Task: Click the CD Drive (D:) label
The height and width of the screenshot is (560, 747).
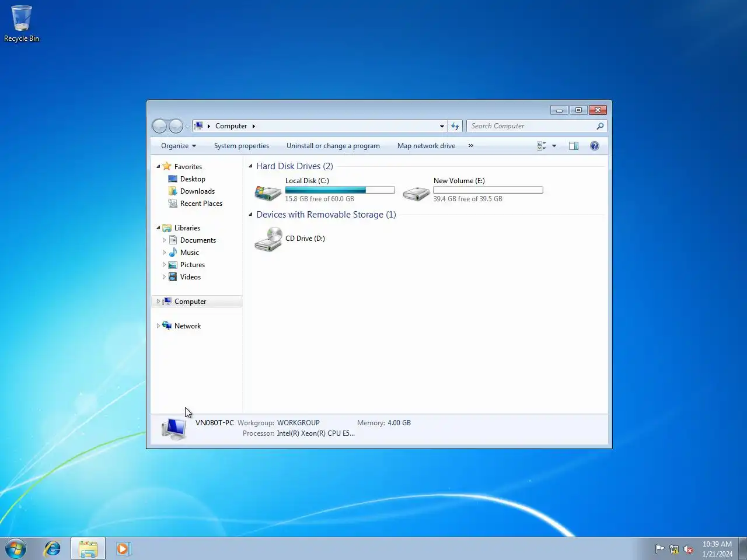Action: 305,239
